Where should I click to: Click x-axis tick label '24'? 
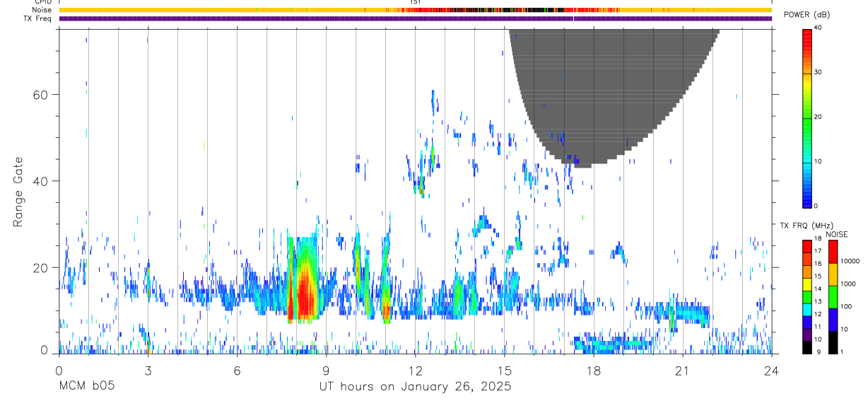pyautogui.click(x=771, y=370)
